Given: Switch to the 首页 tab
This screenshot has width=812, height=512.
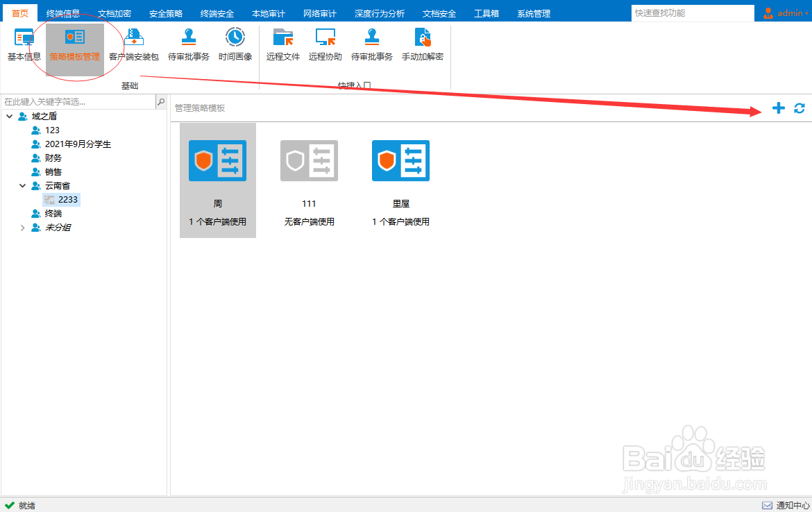Looking at the screenshot, I should [20, 13].
